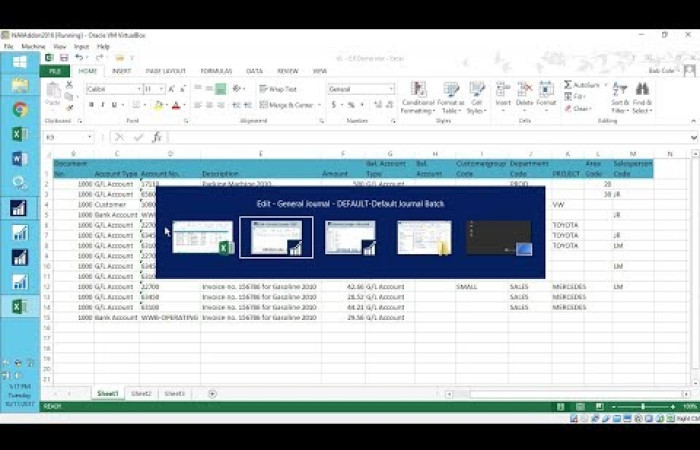Select the File Explorer thumbnail in window switcher

click(x=425, y=238)
